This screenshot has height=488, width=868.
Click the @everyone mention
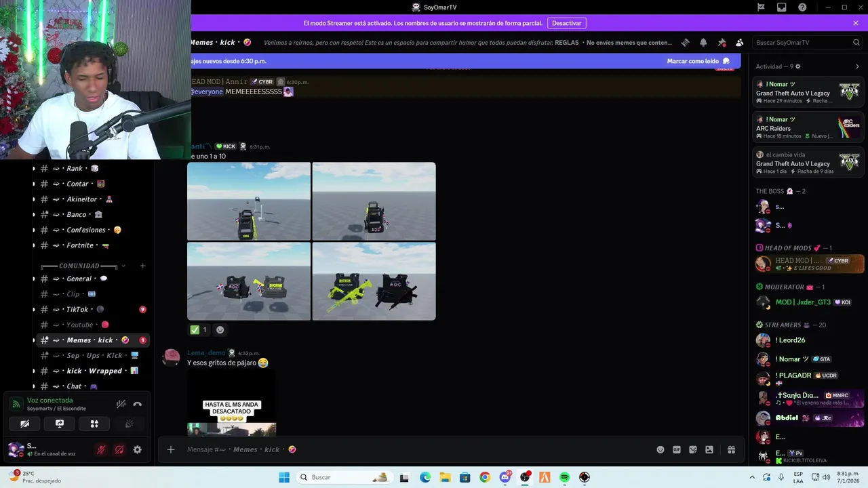coord(207,91)
